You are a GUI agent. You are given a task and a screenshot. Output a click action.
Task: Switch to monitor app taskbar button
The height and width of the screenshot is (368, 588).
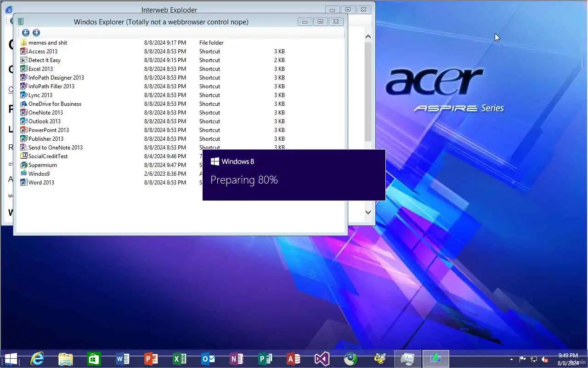coord(407,359)
